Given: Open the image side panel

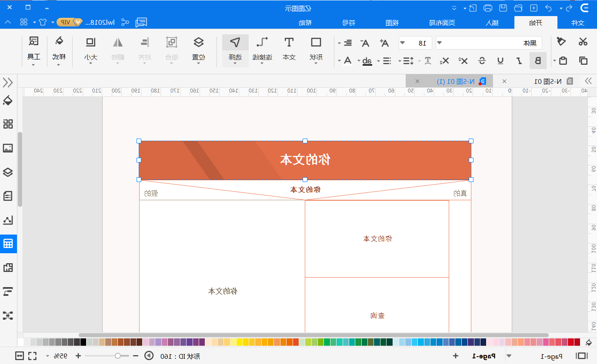Looking at the screenshot, I should click(x=8, y=148).
